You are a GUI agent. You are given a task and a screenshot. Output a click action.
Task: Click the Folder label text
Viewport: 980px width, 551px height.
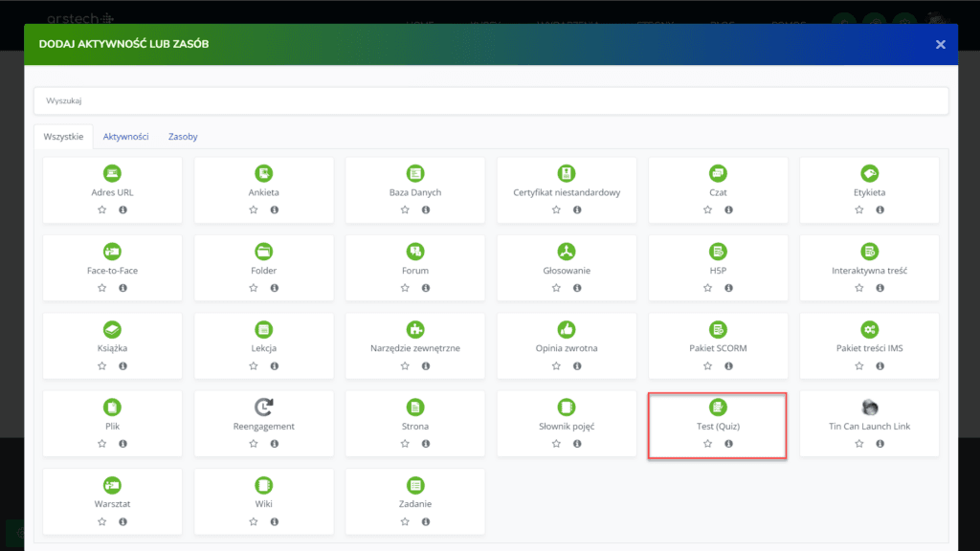(x=264, y=271)
